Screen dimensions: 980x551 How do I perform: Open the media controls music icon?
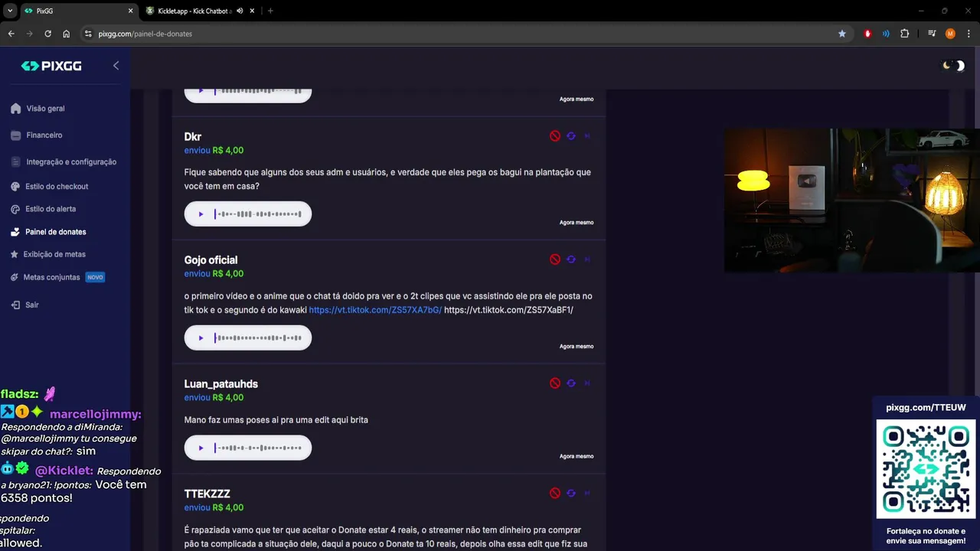[932, 34]
